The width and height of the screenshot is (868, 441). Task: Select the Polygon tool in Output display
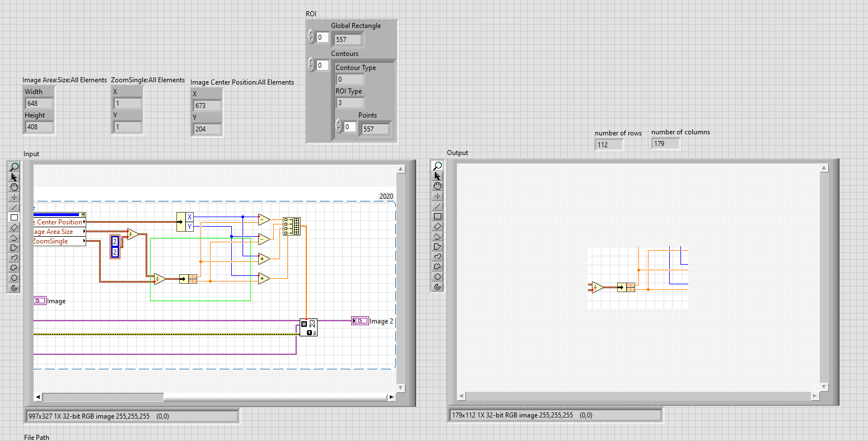[x=438, y=246]
